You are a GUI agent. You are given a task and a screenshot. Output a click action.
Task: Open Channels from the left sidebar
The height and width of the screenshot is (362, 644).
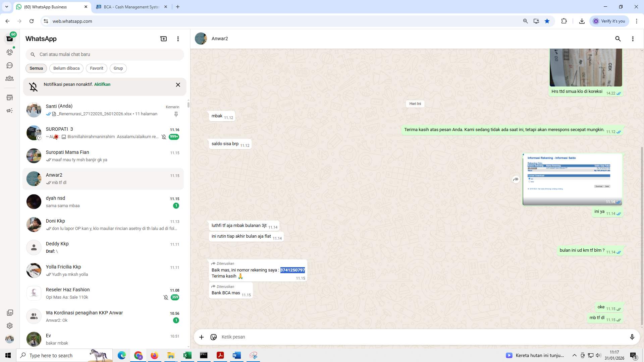[10, 65]
